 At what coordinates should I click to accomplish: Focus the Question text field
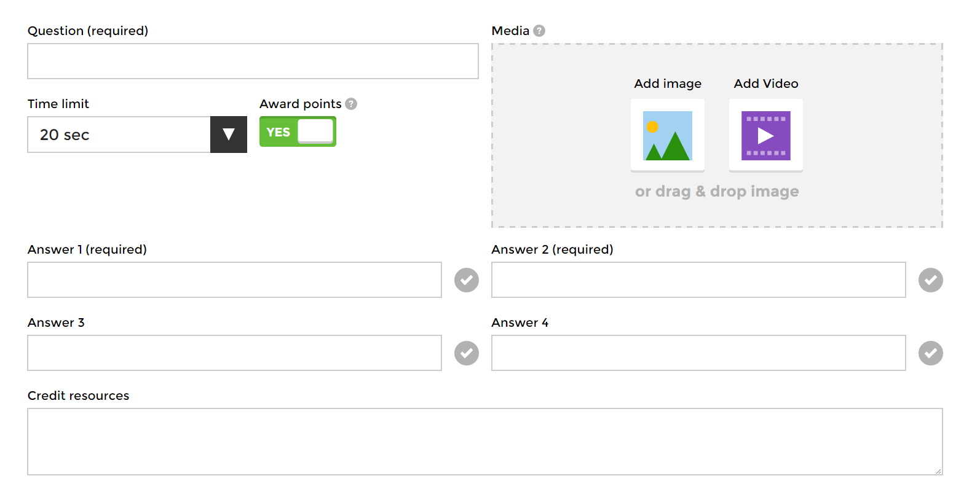[253, 61]
